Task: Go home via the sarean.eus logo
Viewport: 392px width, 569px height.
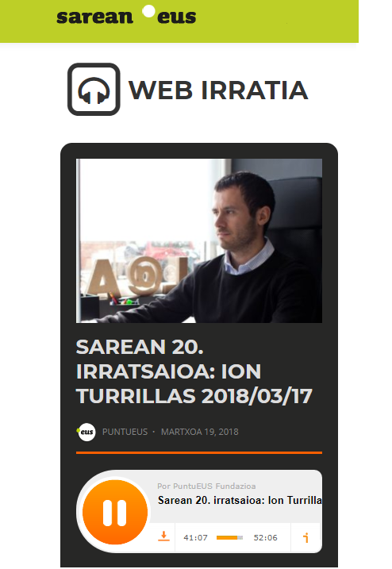Action: [x=126, y=15]
